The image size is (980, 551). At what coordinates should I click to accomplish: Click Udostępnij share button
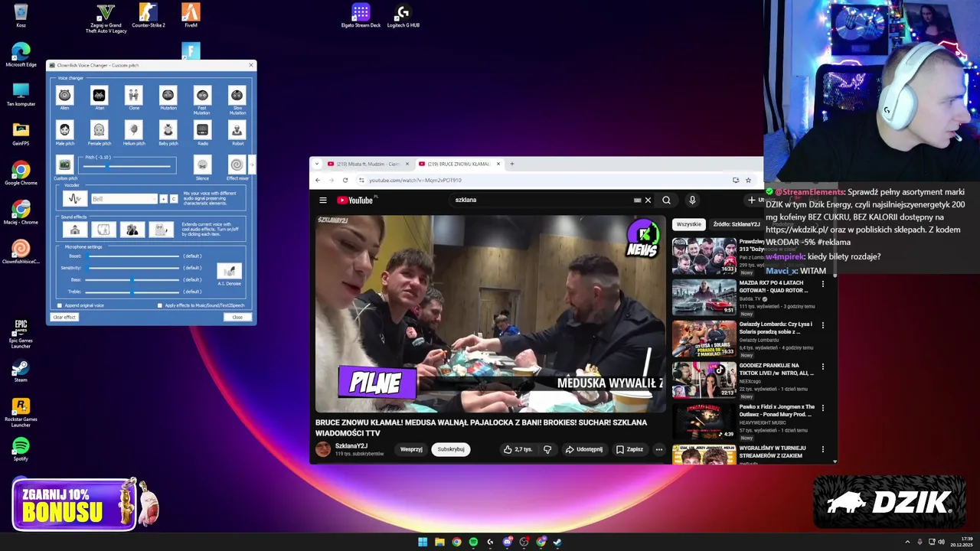584,449
